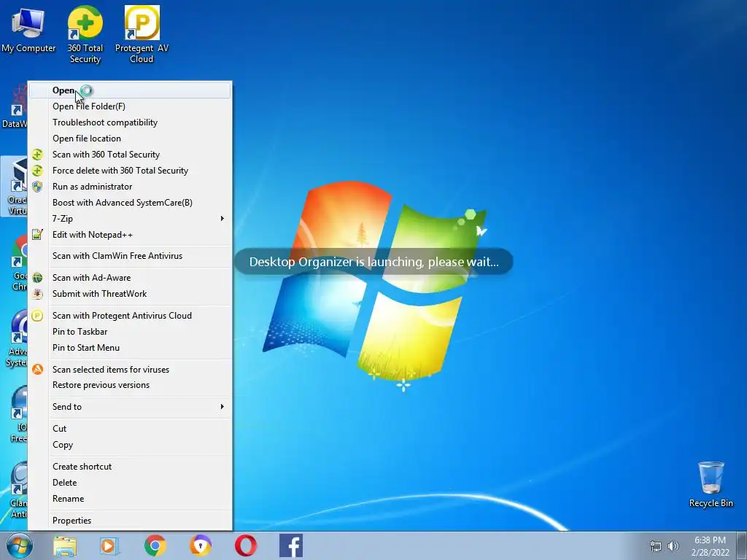
Task: Open the Send to menu entry
Action: coord(130,407)
